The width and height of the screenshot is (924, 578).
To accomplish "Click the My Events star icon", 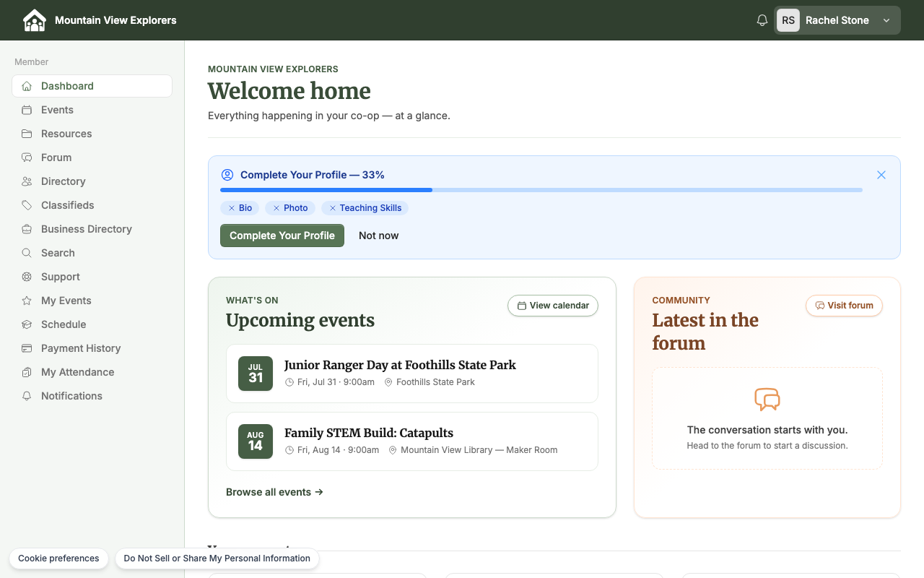I will 27,301.
